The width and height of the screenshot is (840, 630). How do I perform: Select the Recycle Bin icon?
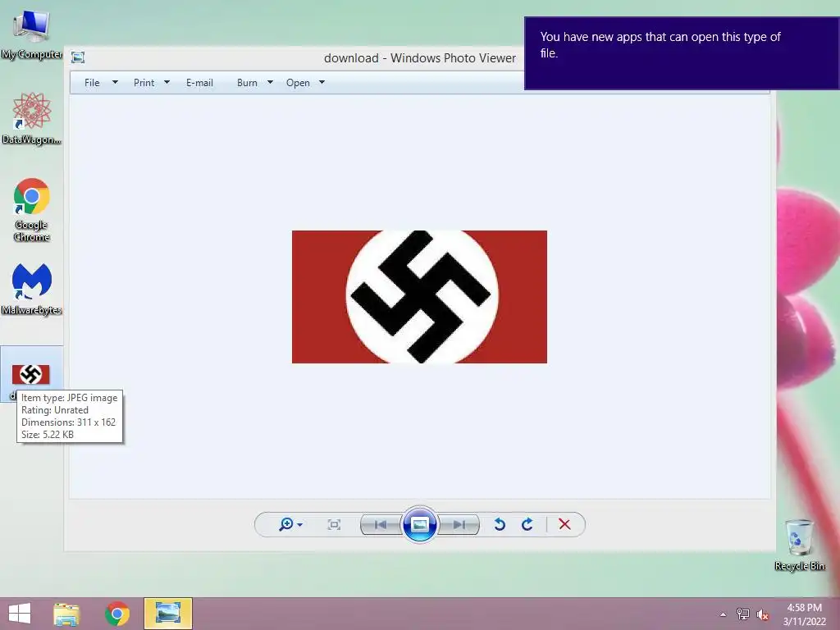[799, 545]
